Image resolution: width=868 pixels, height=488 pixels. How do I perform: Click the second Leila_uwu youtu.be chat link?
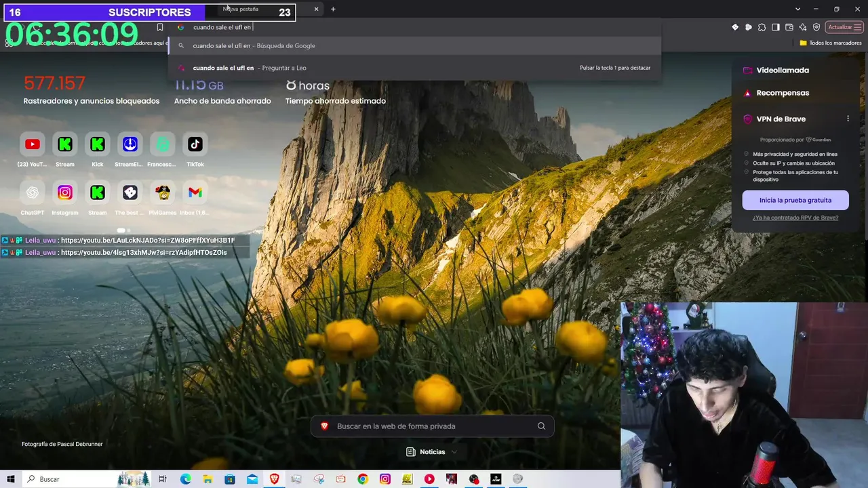pos(144,252)
